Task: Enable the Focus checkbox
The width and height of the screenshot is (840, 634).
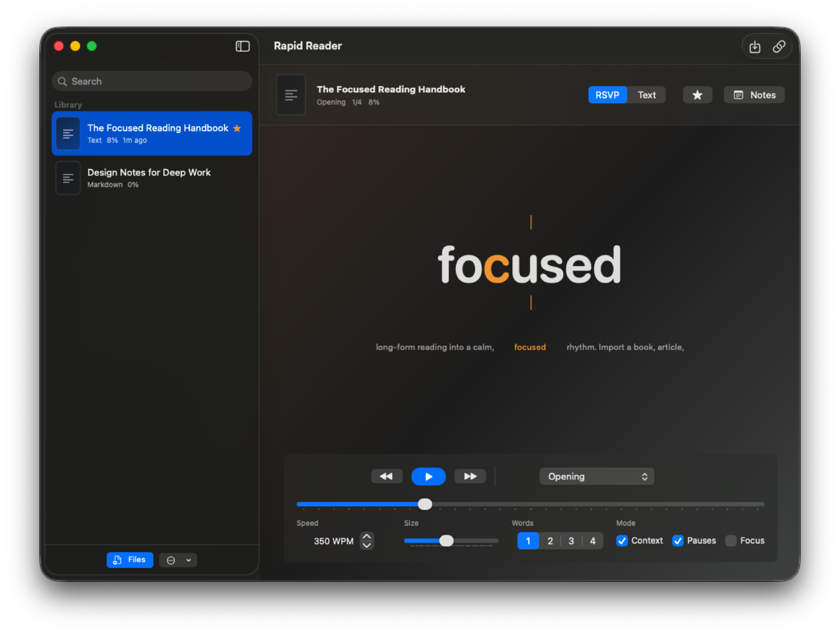Action: click(x=731, y=541)
